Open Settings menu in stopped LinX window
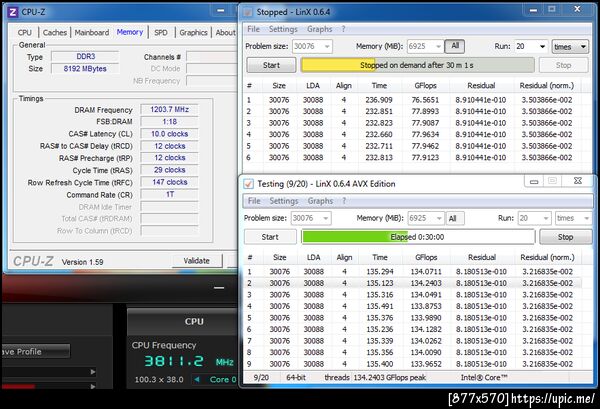Viewport: 600px width, 409px height. coord(283,29)
